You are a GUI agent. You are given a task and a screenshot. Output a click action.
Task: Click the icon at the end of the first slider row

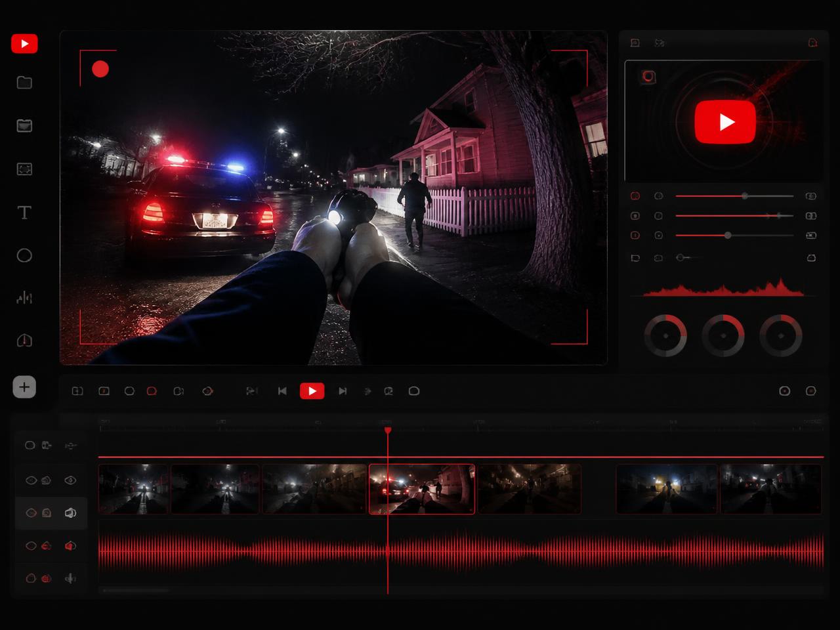pos(811,196)
